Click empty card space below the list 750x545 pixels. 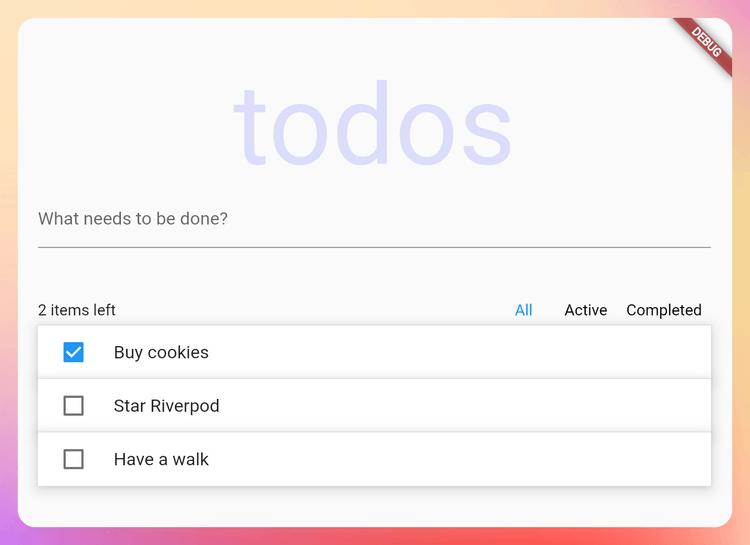[375, 506]
